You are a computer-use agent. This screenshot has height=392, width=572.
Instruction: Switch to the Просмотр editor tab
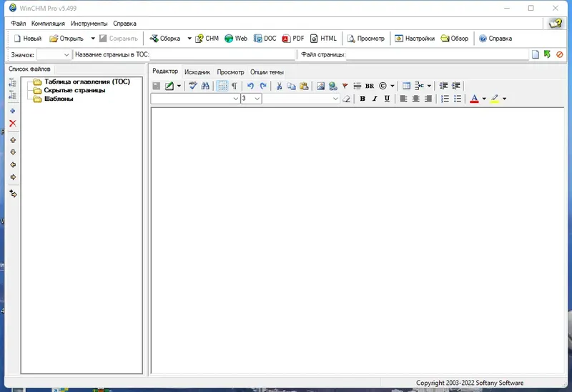230,72
